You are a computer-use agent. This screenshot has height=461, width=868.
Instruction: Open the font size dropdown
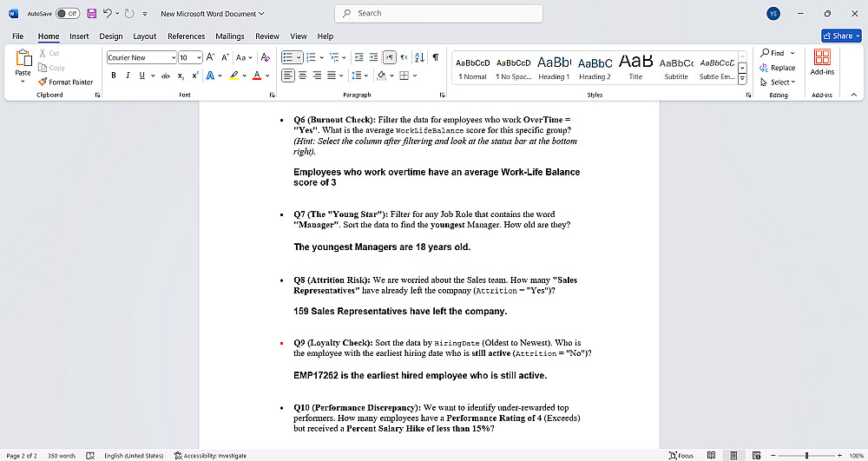coord(199,57)
